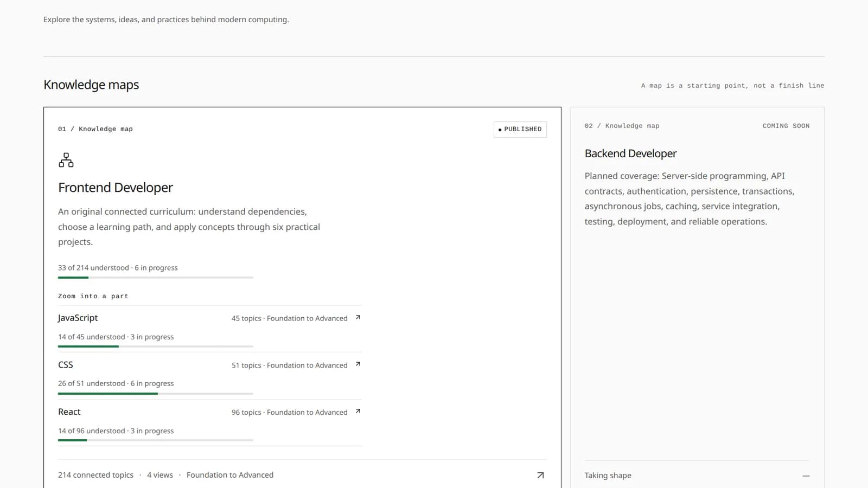Click the 'Taking shape' label
The width and height of the screenshot is (868, 488).
608,476
